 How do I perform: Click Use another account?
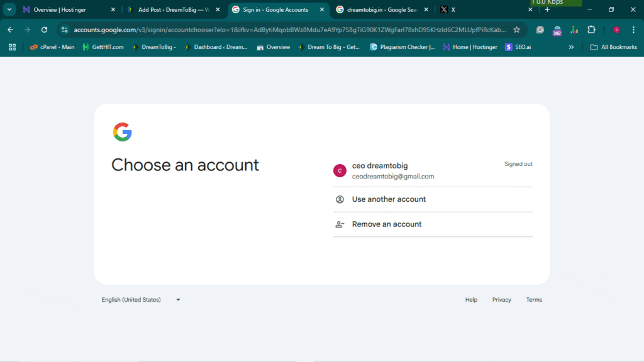pyautogui.click(x=389, y=199)
